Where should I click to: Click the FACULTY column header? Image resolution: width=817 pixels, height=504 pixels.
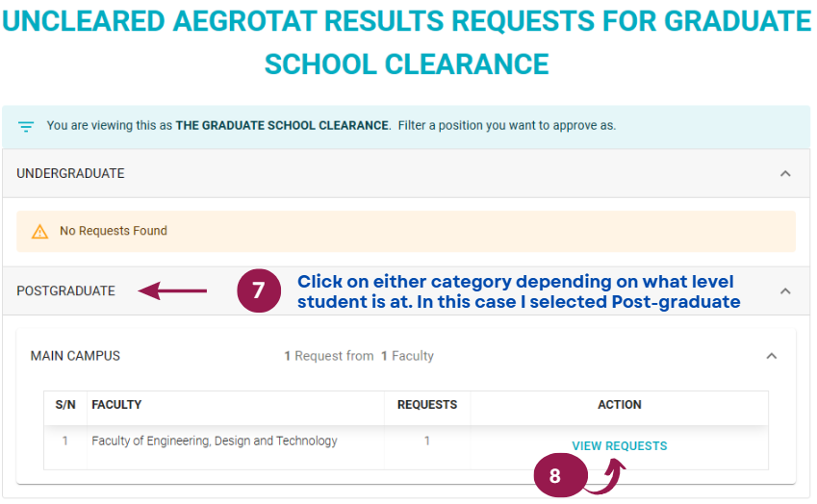tap(116, 405)
